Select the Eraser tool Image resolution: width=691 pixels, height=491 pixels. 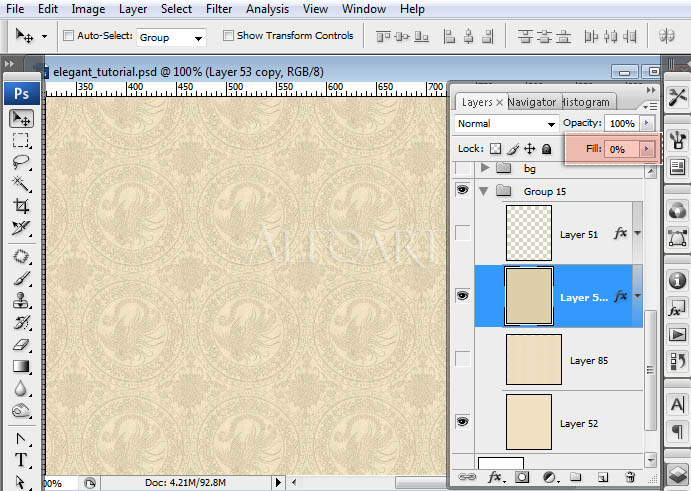[20, 343]
